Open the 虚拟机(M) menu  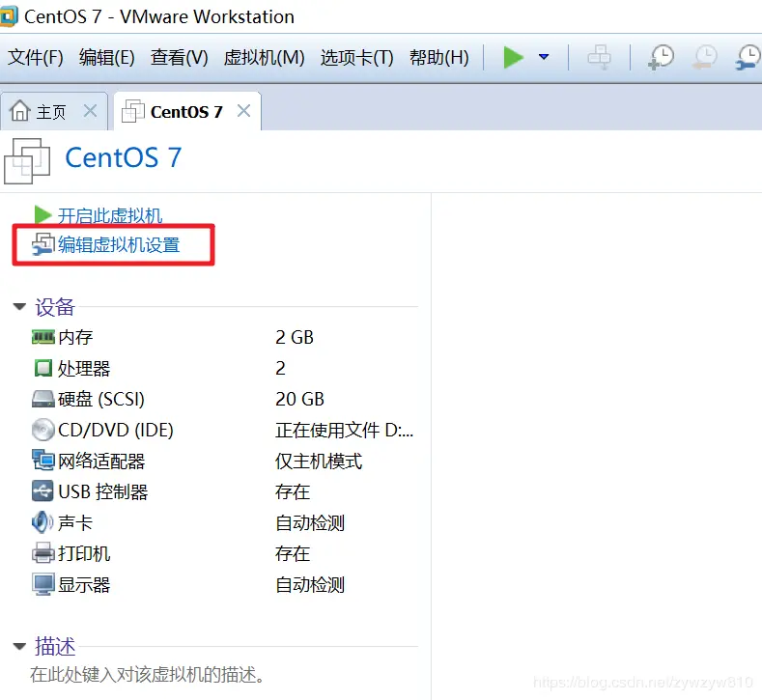264,58
